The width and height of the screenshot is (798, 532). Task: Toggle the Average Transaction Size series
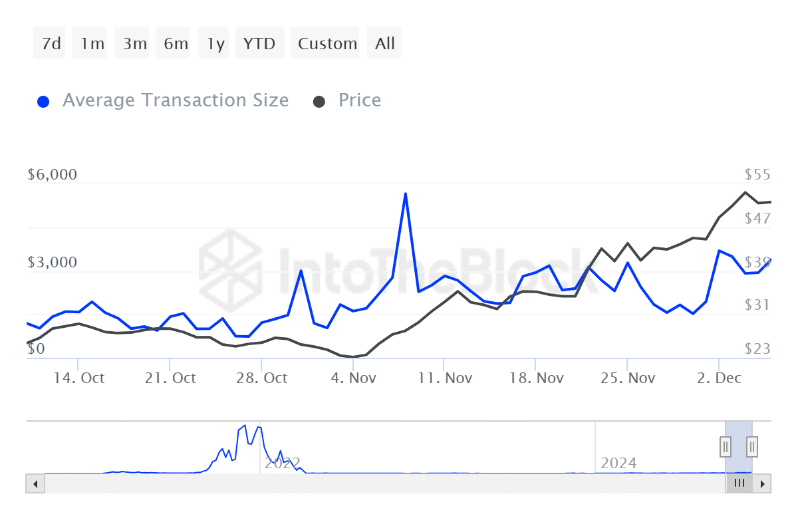(x=175, y=100)
